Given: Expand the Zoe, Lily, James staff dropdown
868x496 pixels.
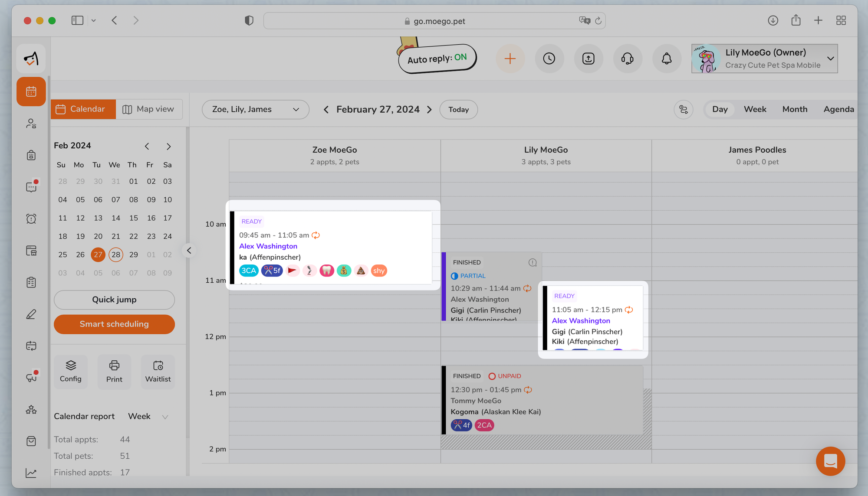Looking at the screenshot, I should [x=255, y=109].
